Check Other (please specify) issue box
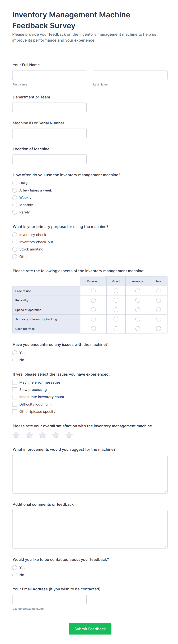Image resolution: width=178 pixels, height=644 pixels. [15, 411]
